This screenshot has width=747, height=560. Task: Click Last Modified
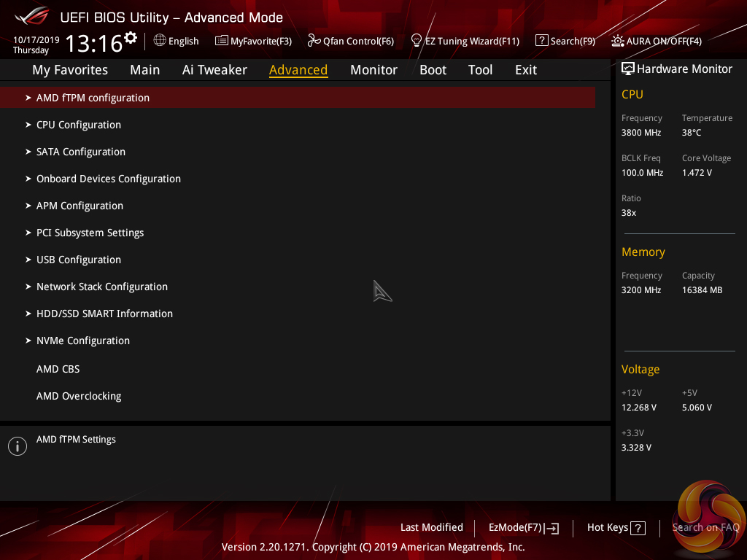point(432,527)
